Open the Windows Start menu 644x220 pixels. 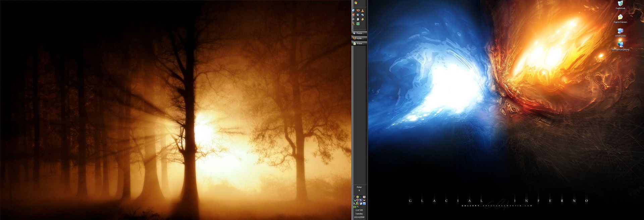coord(356,3)
